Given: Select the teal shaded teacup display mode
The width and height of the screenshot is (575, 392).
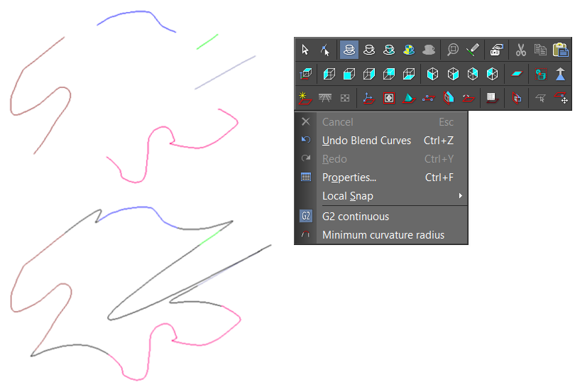Looking at the screenshot, I should pos(389,50).
